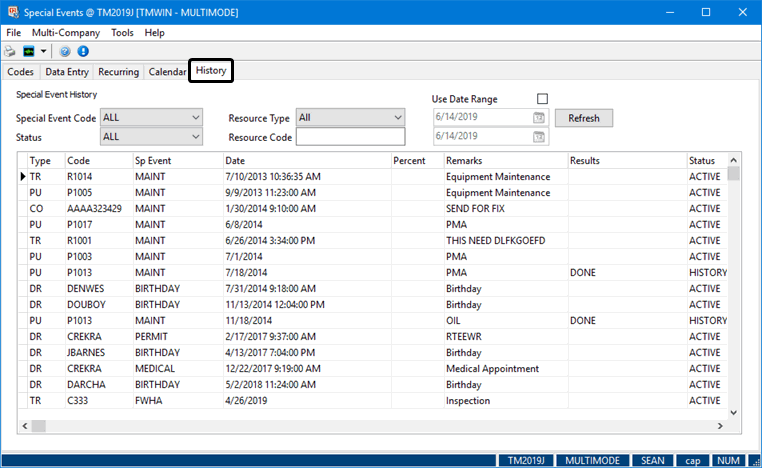762x468 pixels.
Task: Click the Resource Code input field
Action: coord(350,137)
